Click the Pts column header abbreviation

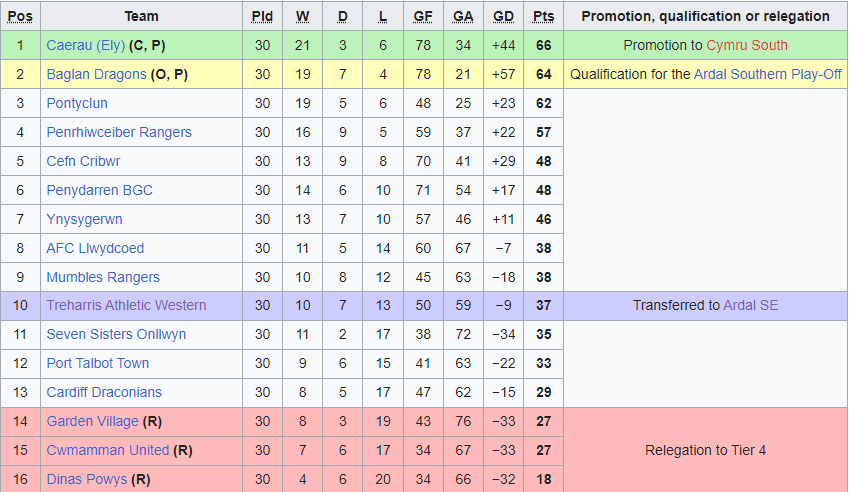click(x=544, y=17)
